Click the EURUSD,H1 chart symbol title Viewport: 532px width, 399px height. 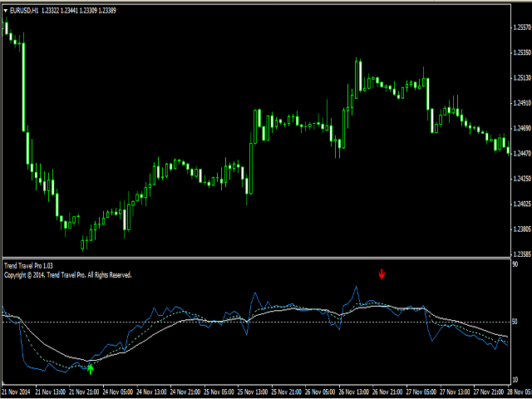(26, 10)
